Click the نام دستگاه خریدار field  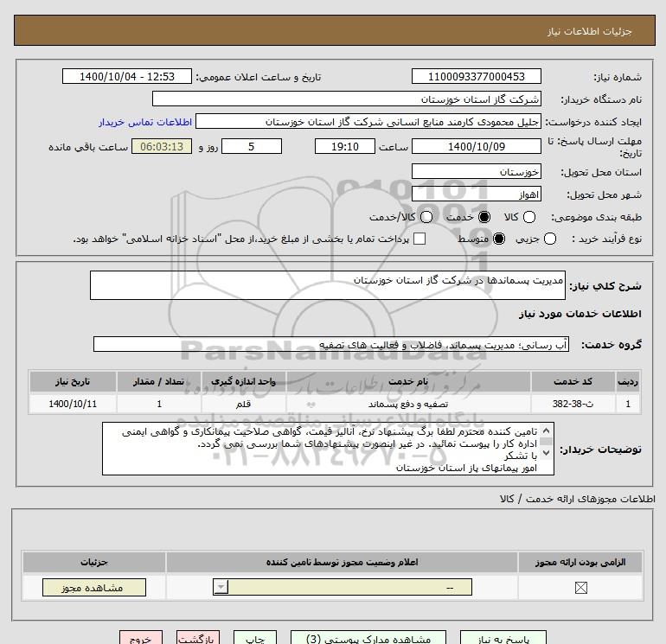click(x=347, y=99)
